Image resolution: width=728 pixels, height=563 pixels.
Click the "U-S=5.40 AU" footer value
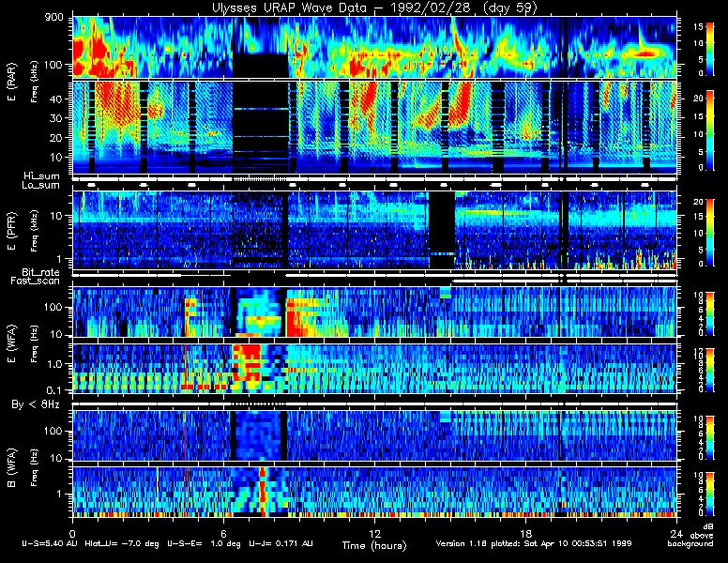coord(50,543)
